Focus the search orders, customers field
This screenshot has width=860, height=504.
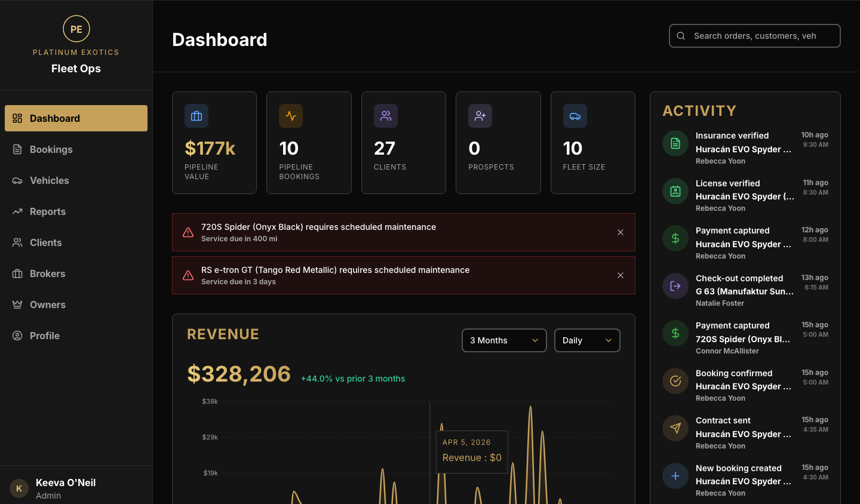pos(755,36)
